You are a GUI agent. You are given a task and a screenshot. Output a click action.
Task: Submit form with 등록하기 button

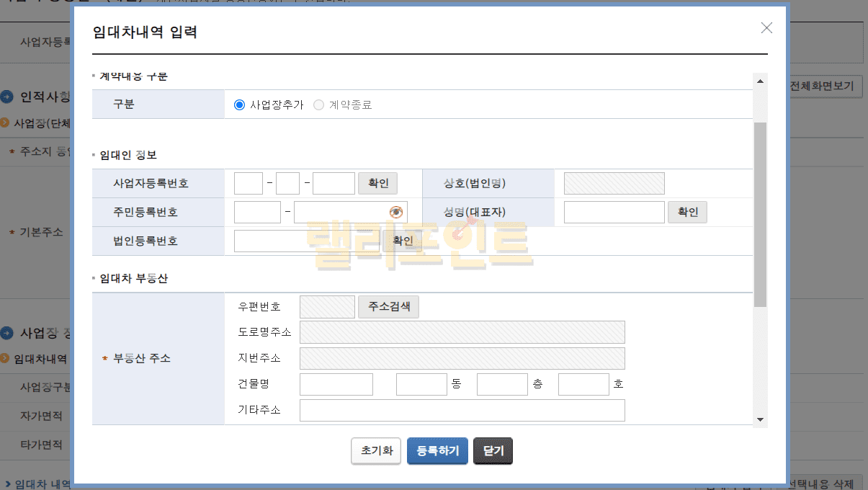[x=437, y=450]
